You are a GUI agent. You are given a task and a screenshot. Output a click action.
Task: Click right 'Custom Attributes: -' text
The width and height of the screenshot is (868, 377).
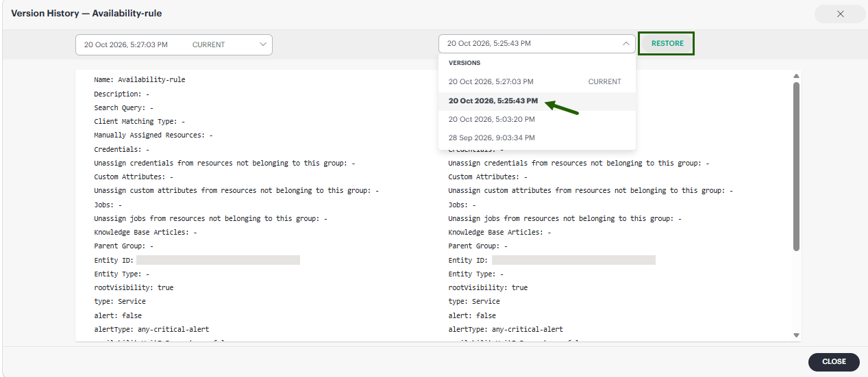click(488, 177)
